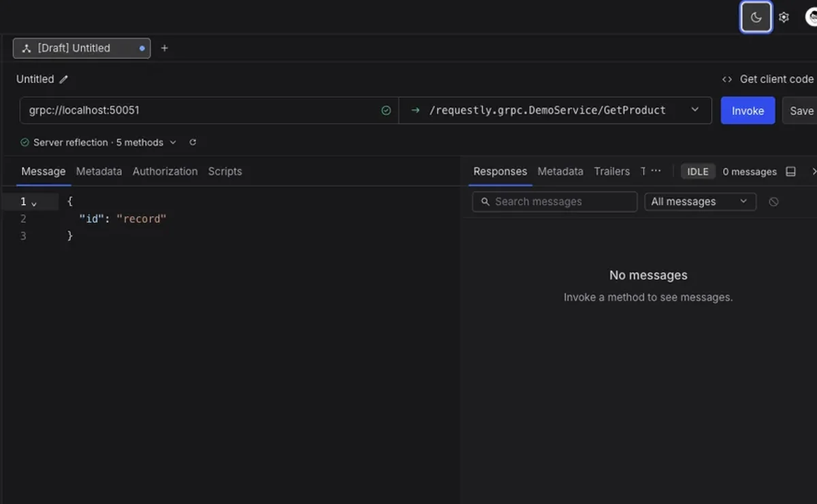Click the Search messages field
The width and height of the screenshot is (817, 504).
pos(555,201)
